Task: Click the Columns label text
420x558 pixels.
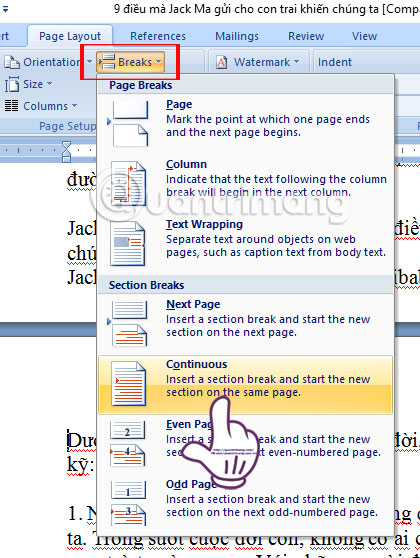Action: coord(46,106)
